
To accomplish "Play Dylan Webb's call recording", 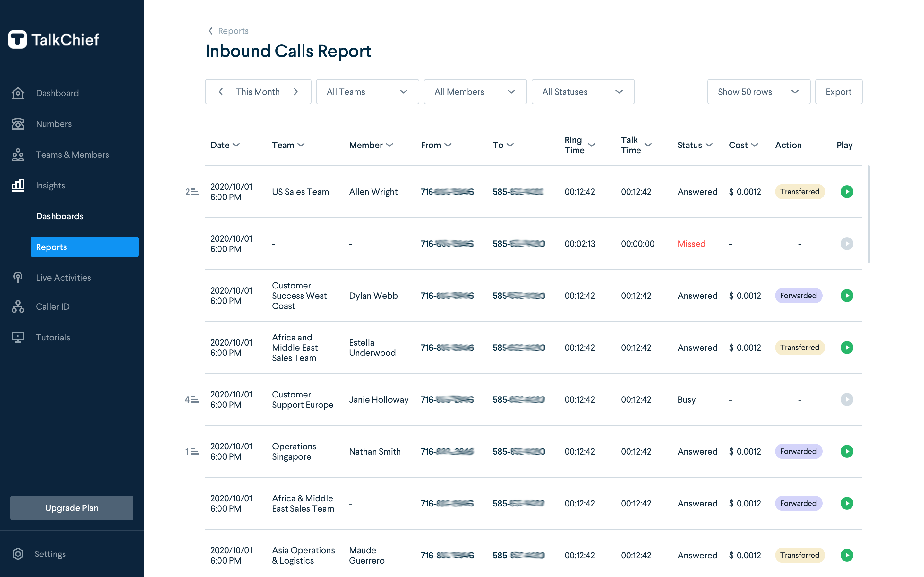I will [847, 295].
